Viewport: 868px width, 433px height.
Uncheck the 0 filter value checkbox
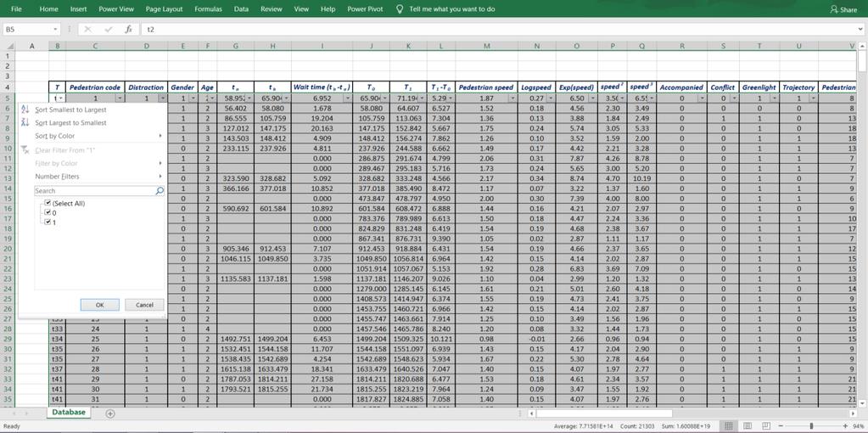[x=48, y=212]
